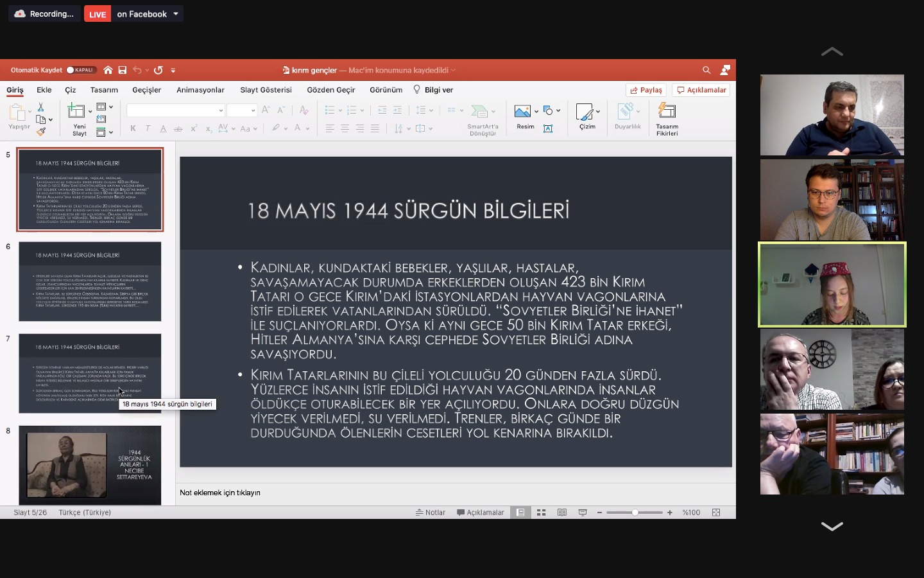This screenshot has height=578, width=924.
Task: Click the decrease indent icon
Action: [382, 110]
